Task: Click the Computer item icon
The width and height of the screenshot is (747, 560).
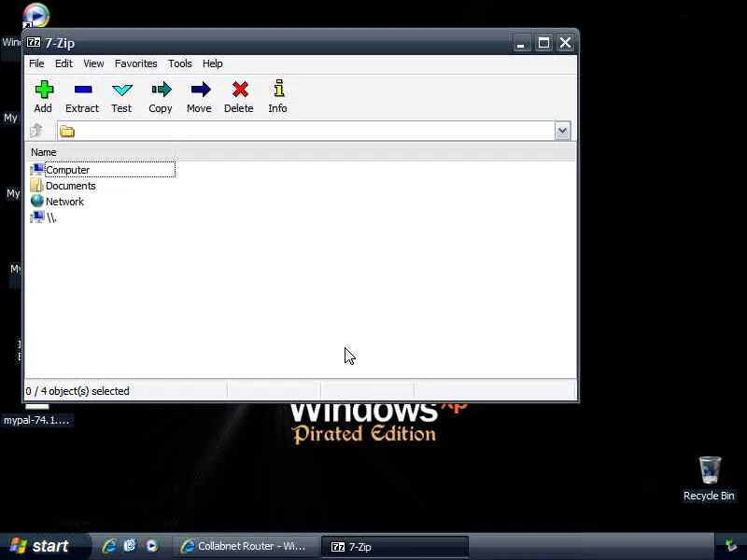Action: tap(36, 170)
